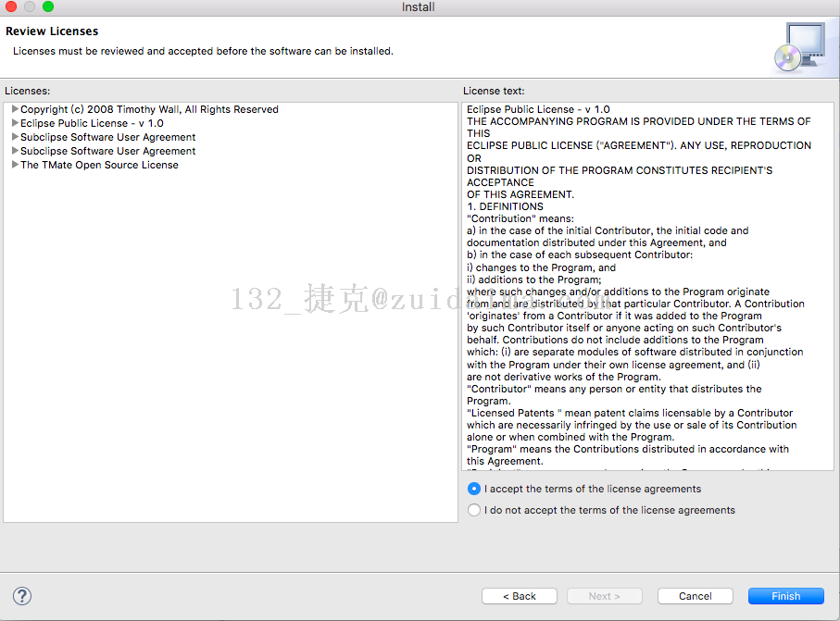Screen dimensions: 840x621
Task: Click the help question mark icon
Action: (x=22, y=596)
